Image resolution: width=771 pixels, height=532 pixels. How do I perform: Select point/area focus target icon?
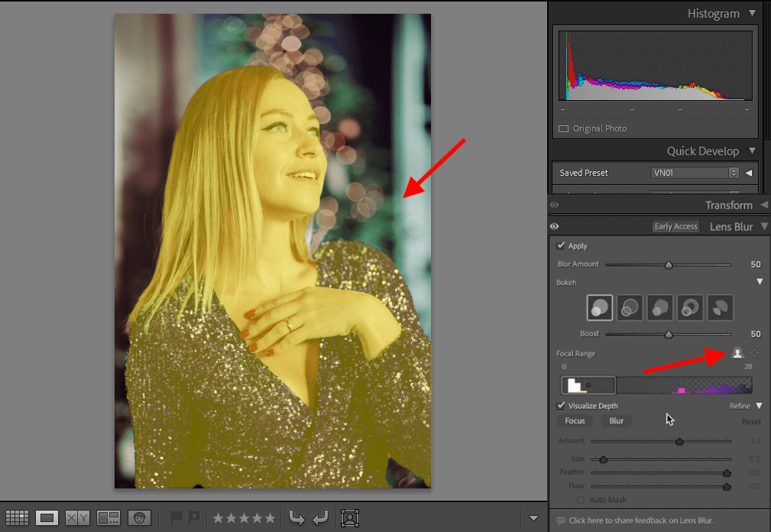(x=755, y=352)
